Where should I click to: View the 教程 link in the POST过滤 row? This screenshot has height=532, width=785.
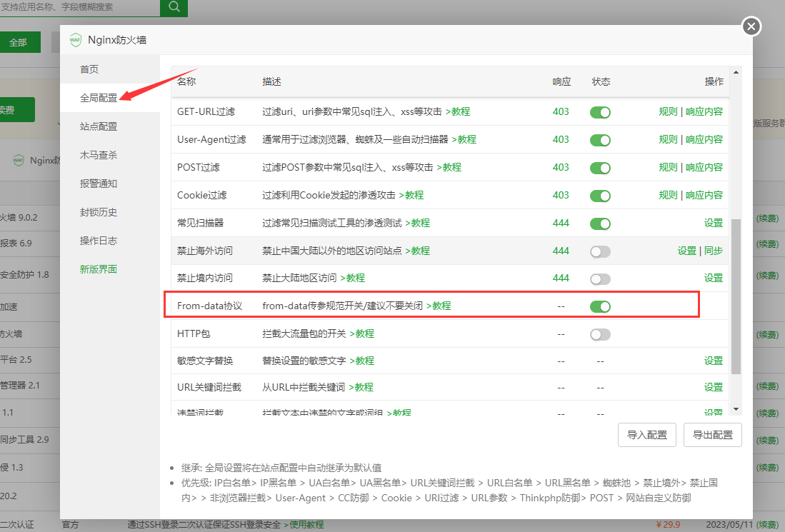(449, 167)
